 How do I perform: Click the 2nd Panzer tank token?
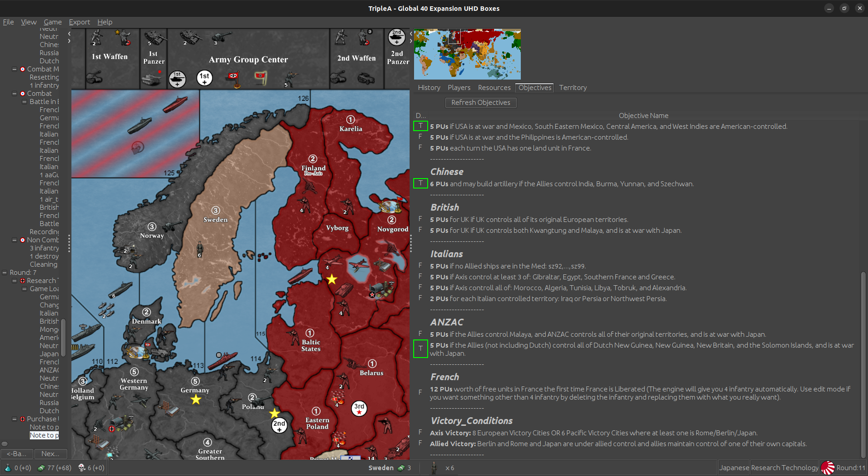(396, 38)
